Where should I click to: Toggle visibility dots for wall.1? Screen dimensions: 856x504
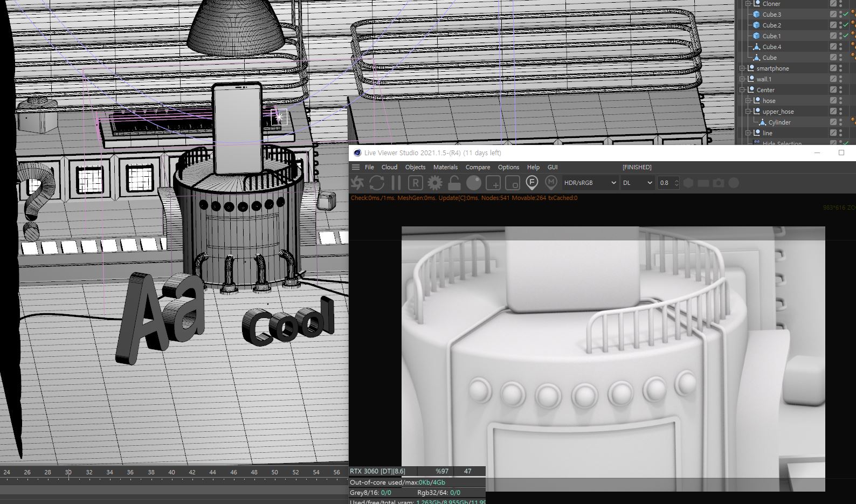[840, 79]
